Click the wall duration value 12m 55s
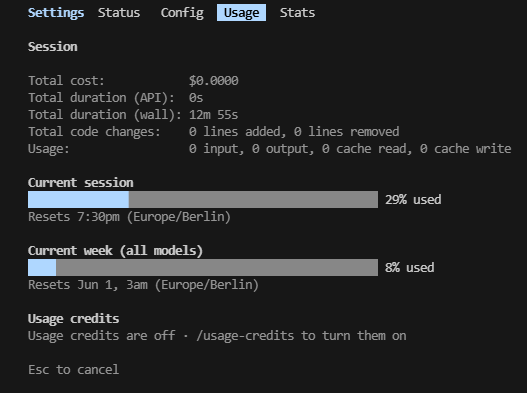The image size is (527, 393). click(x=213, y=115)
